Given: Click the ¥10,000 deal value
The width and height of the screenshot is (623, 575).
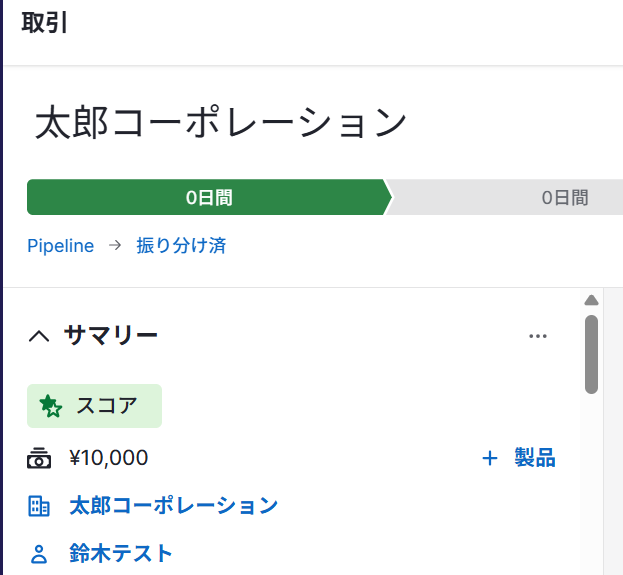Looking at the screenshot, I should pos(108,459).
